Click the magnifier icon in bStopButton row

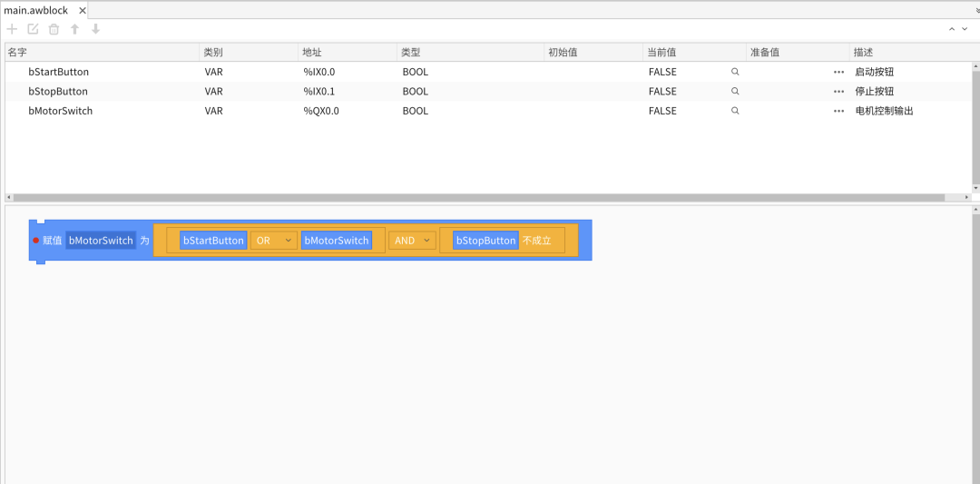point(735,92)
